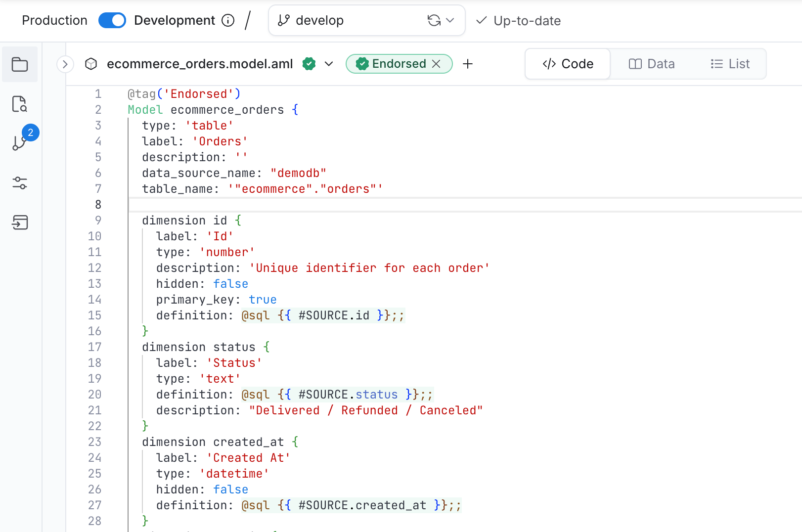Click the #SOURCE.created_at definition line
This screenshot has height=532, width=802.
(x=309, y=505)
